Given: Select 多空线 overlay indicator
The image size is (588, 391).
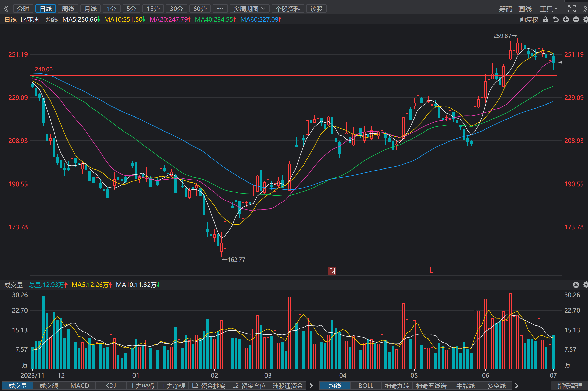Looking at the screenshot, I should (497, 386).
